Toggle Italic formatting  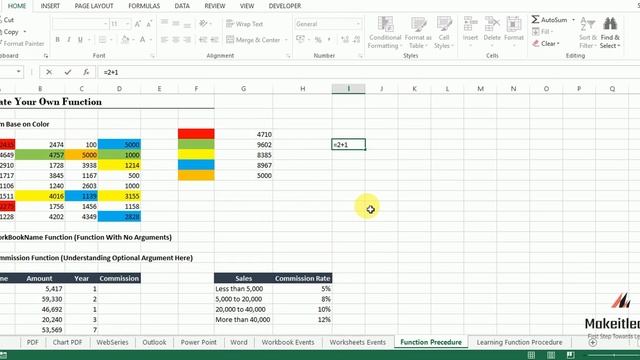point(69,40)
